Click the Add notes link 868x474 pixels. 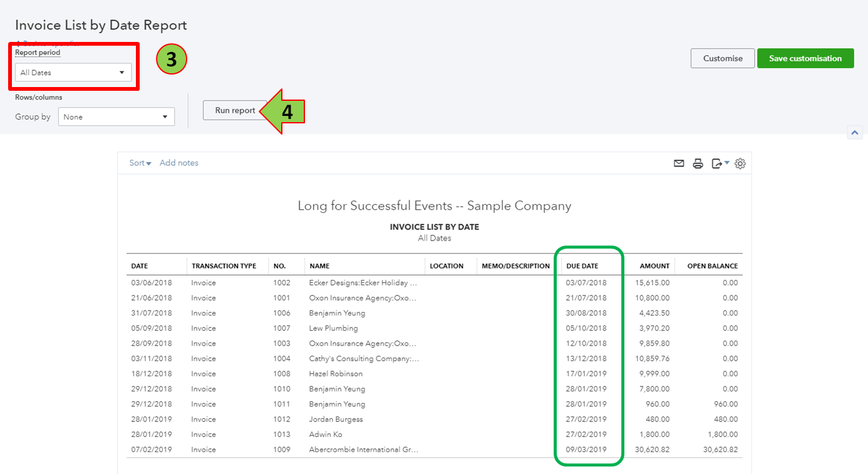(178, 163)
